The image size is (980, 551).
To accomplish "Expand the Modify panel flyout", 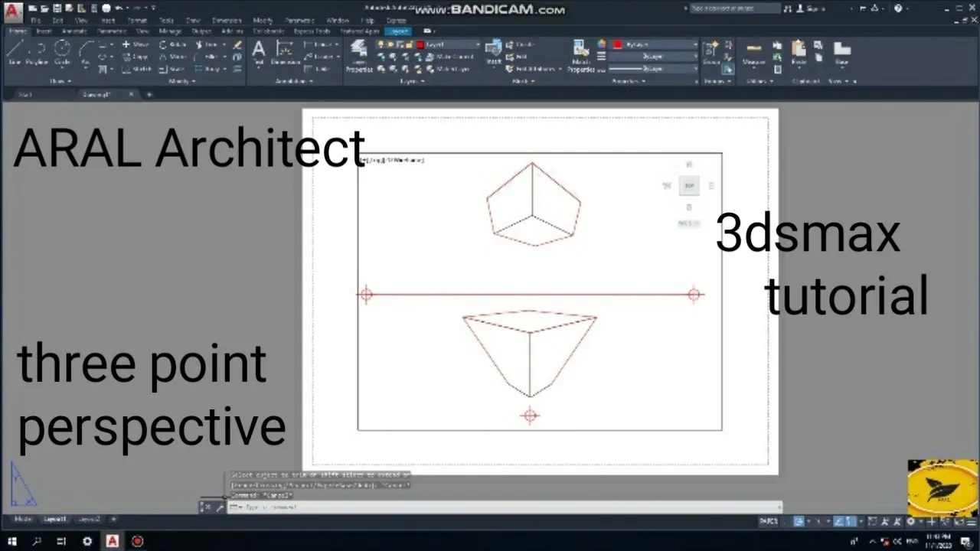I will click(x=182, y=80).
